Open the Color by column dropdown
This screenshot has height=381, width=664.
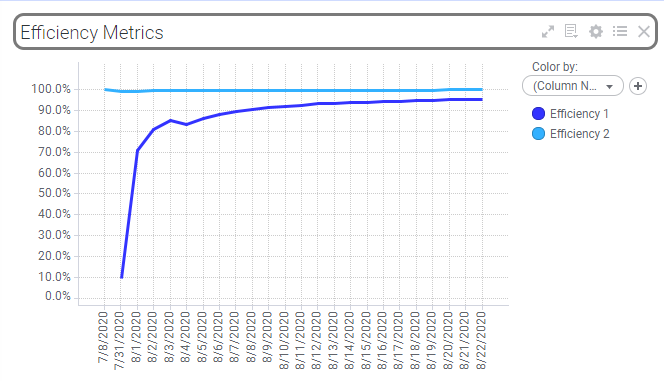pos(573,86)
